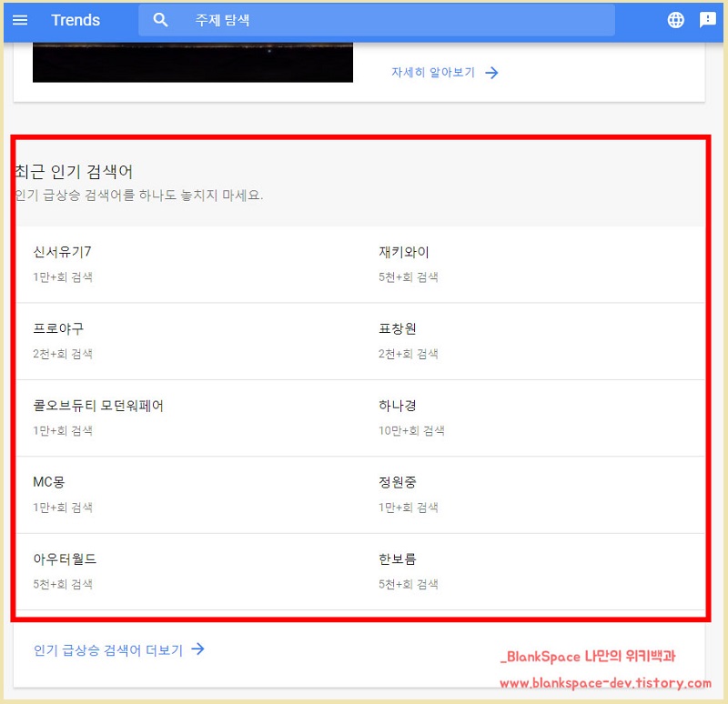Image resolution: width=728 pixels, height=704 pixels.
Task: Select trending search 프로야구
Action: pyautogui.click(x=58, y=328)
